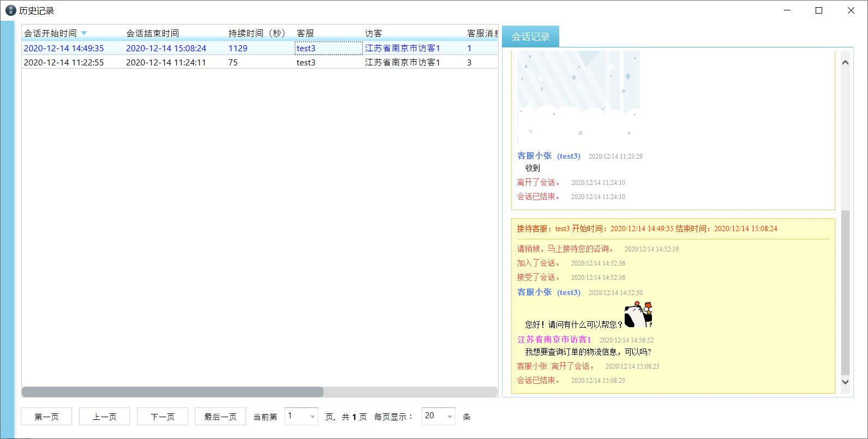The height and width of the screenshot is (439, 868).
Task: Click the message 收到
Action: coord(532,168)
